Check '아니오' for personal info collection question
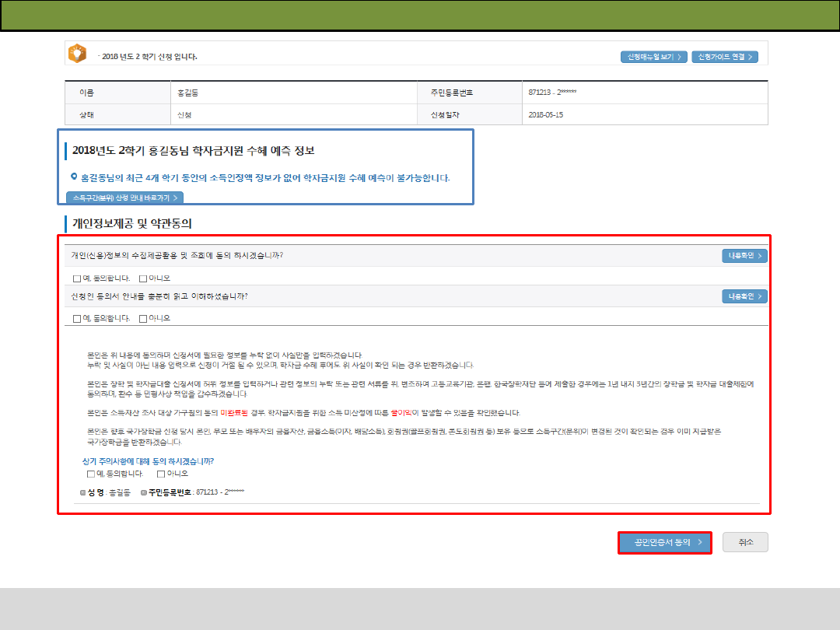This screenshot has width=840, height=630. (x=143, y=278)
